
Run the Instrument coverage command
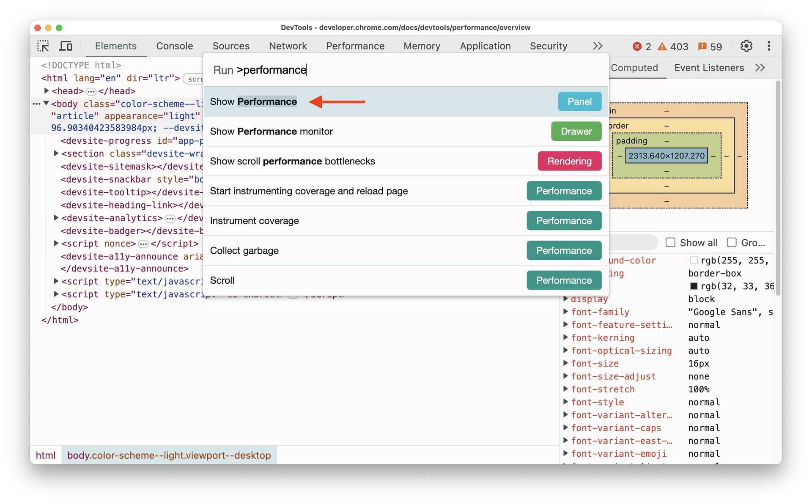point(406,221)
